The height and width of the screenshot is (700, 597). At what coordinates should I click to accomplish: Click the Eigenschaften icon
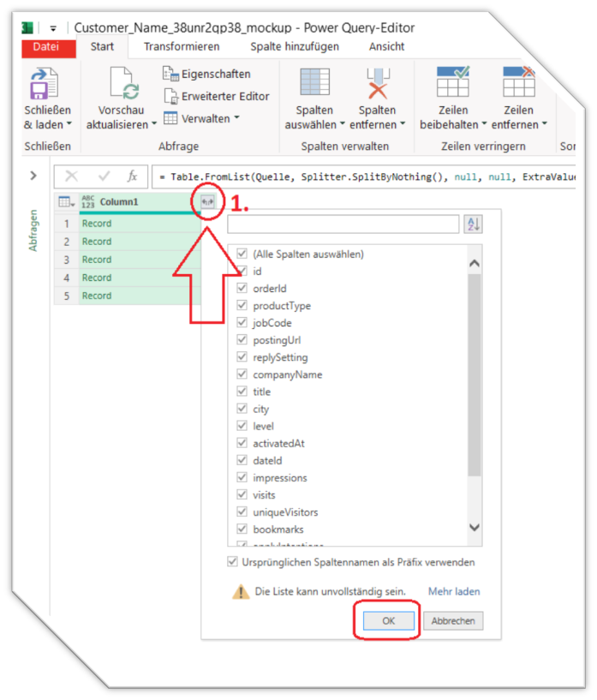(x=170, y=75)
